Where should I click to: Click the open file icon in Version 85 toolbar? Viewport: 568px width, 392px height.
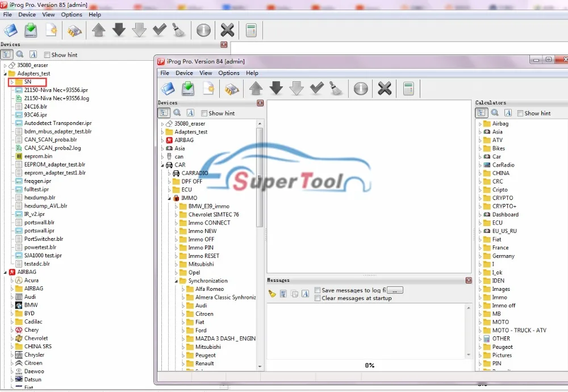coord(10,30)
